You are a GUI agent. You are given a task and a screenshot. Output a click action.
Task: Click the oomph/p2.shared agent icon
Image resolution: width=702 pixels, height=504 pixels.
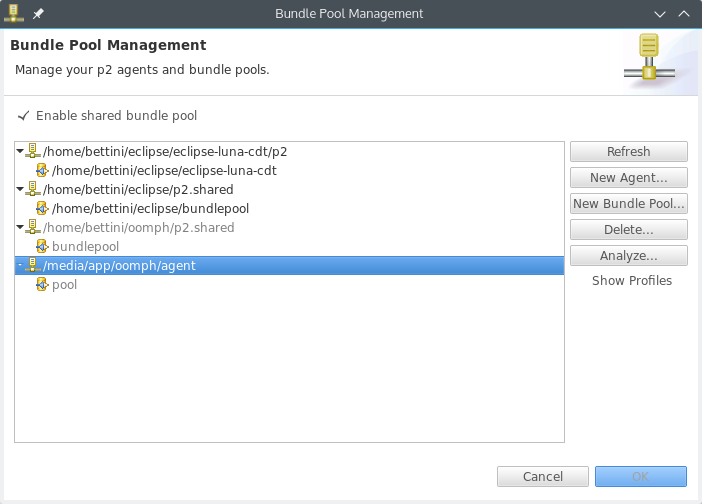(x=33, y=227)
